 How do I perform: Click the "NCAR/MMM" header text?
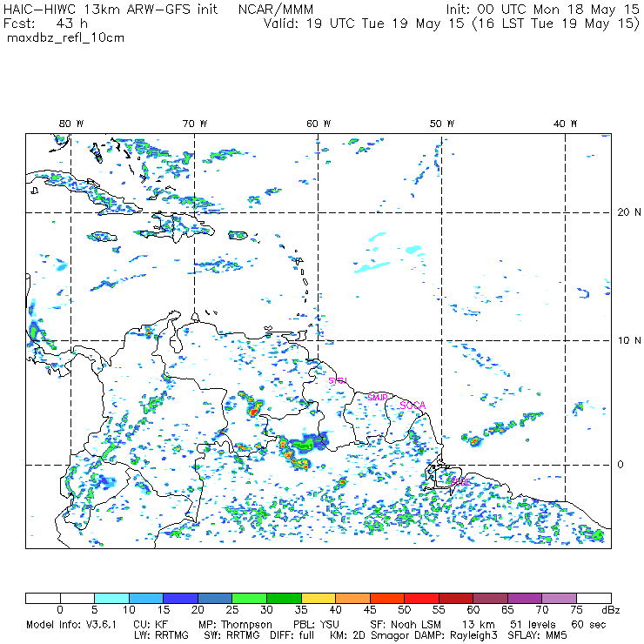point(276,10)
